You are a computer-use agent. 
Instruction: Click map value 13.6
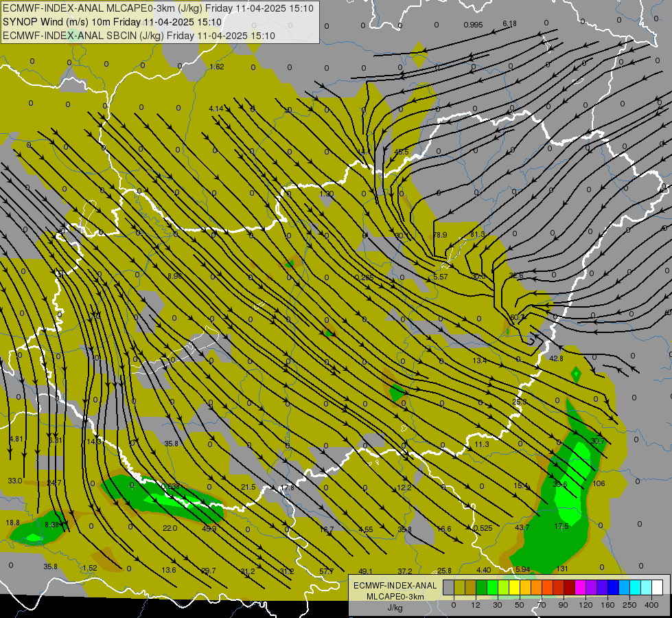[x=169, y=570]
